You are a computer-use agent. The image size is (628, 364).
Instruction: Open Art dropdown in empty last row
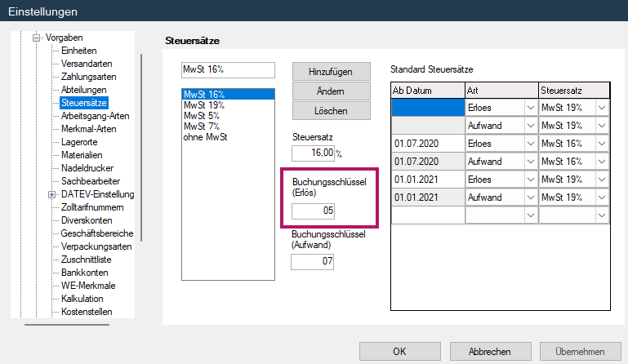tap(530, 215)
